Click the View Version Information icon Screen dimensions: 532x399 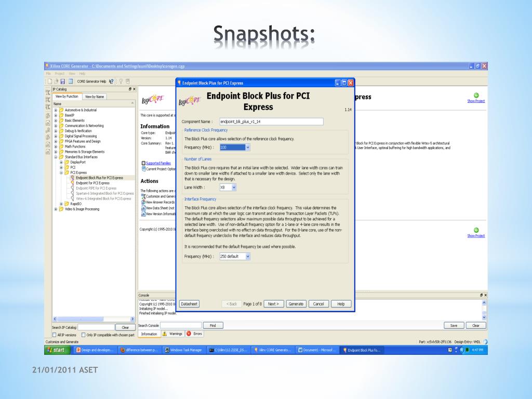[x=143, y=214]
